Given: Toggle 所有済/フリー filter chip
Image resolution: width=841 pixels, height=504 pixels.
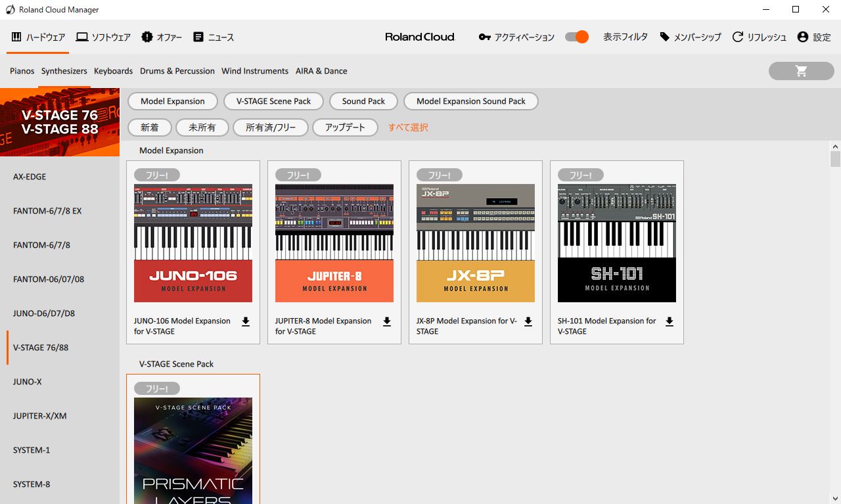Looking at the screenshot, I should click(271, 127).
